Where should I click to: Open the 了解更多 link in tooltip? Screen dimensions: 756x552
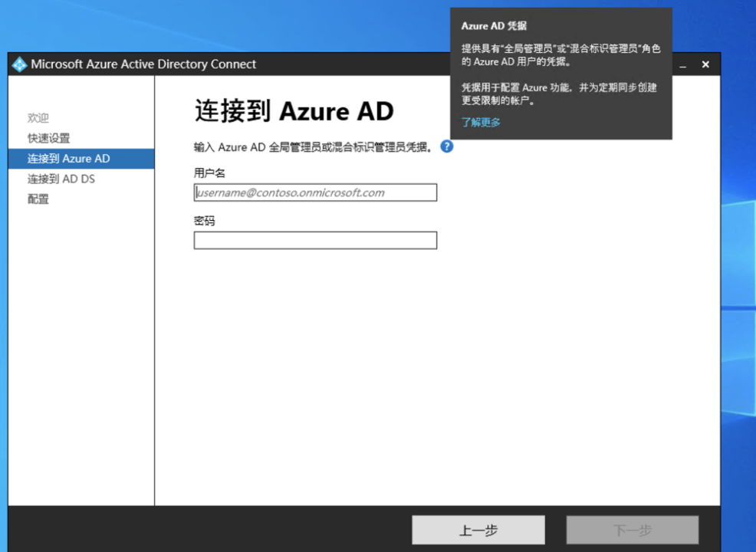coord(481,122)
